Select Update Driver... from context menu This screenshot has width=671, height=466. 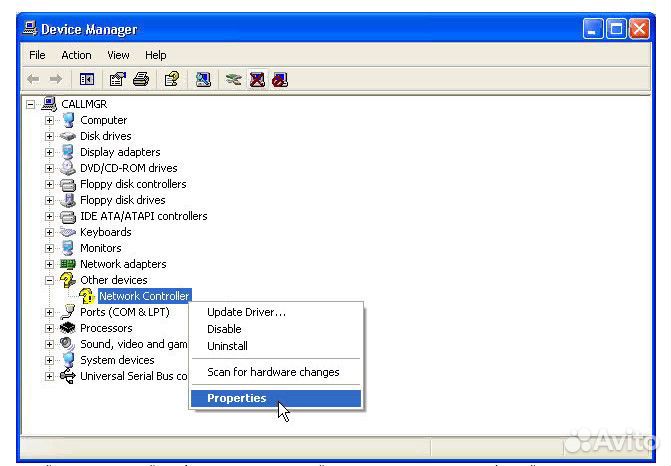pos(246,312)
